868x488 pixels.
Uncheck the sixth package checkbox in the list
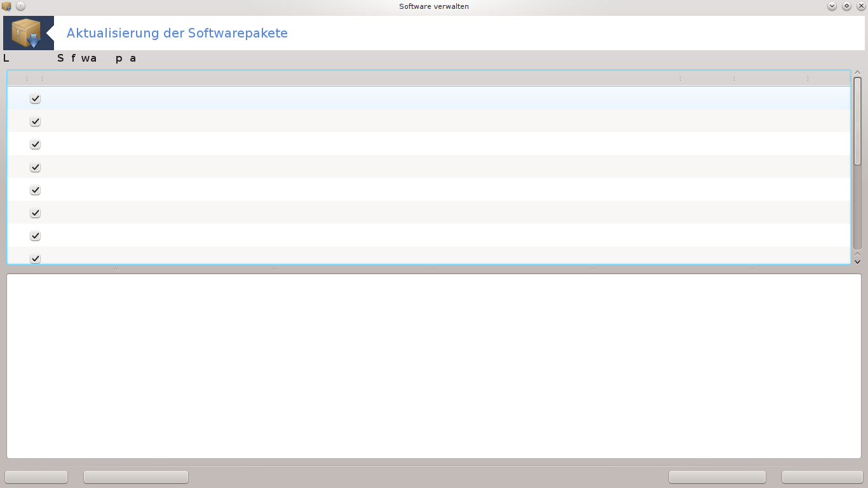(x=36, y=213)
